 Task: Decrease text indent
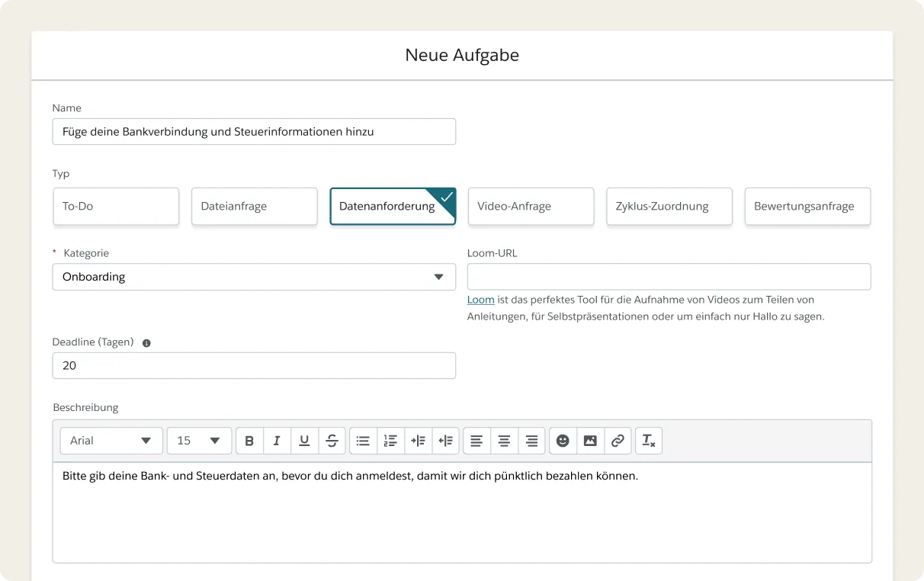pos(446,441)
